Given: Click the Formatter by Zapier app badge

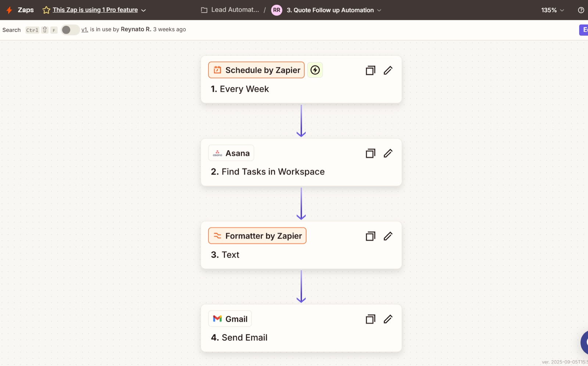Looking at the screenshot, I should click(x=257, y=236).
